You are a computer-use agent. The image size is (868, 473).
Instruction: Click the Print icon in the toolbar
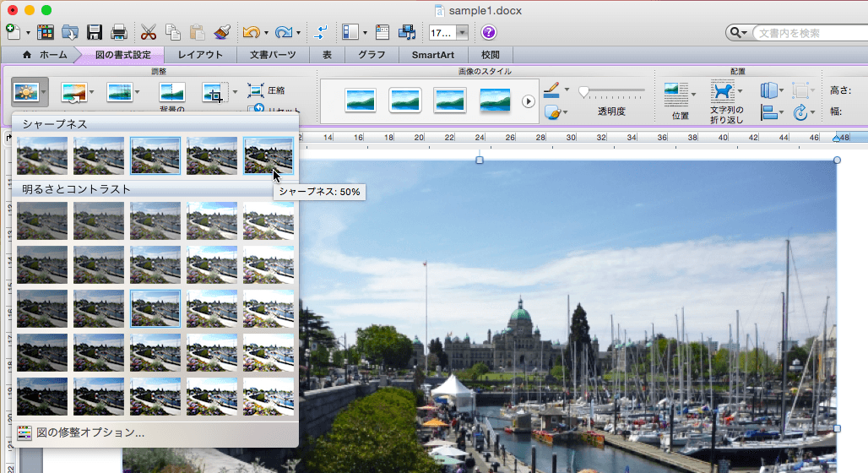pos(119,33)
